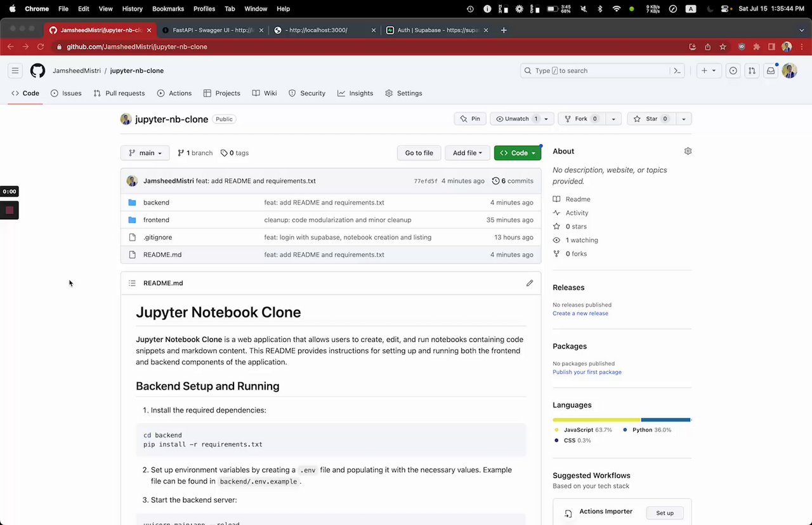Open the Chrome tab search chevron
This screenshot has height=525, width=812.
click(x=801, y=30)
